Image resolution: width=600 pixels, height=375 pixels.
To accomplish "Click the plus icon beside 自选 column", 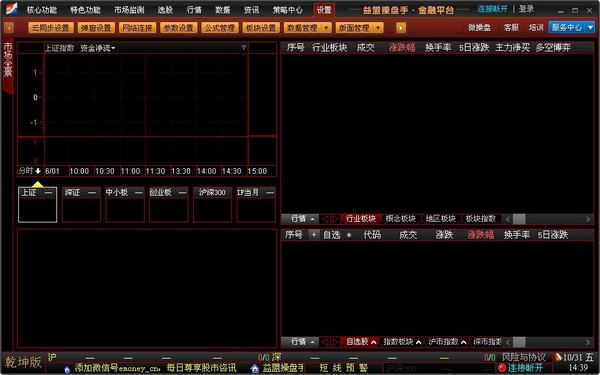I will click(314, 235).
